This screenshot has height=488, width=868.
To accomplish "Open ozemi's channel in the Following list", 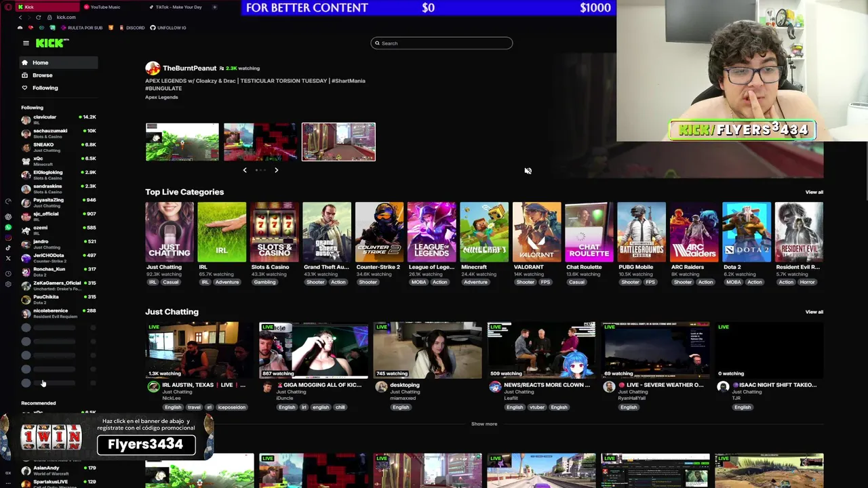I will [58, 230].
